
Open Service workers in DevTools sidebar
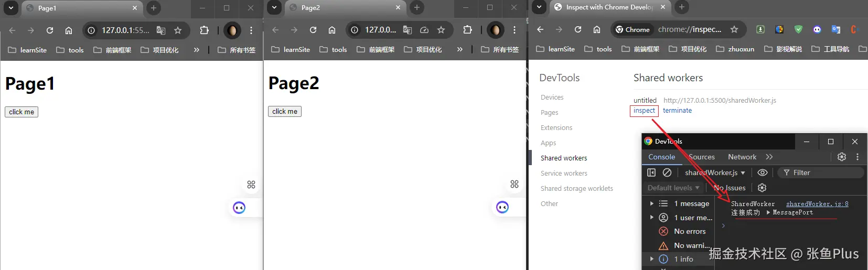(564, 174)
